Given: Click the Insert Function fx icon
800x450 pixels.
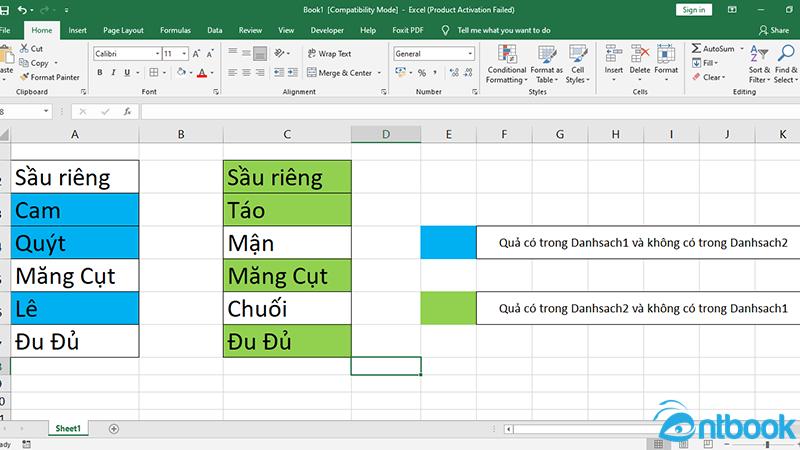Looking at the screenshot, I should click(x=127, y=111).
